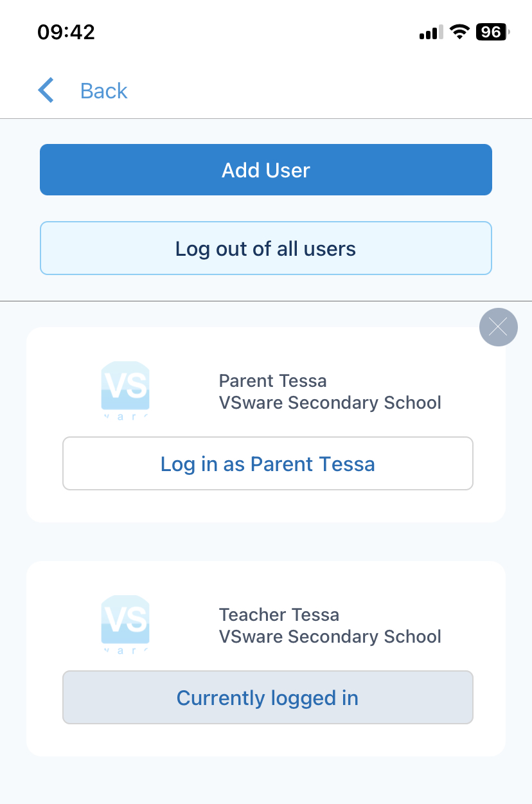The width and height of the screenshot is (532, 804).
Task: Tap VSware Secondary School under Teacher Tessa
Action: [330, 636]
